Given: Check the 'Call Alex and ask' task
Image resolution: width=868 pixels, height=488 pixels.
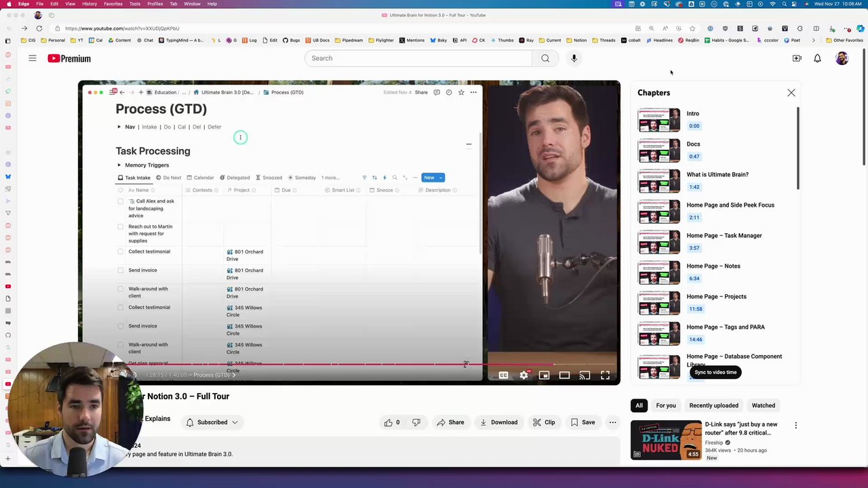Looking at the screenshot, I should (x=121, y=201).
